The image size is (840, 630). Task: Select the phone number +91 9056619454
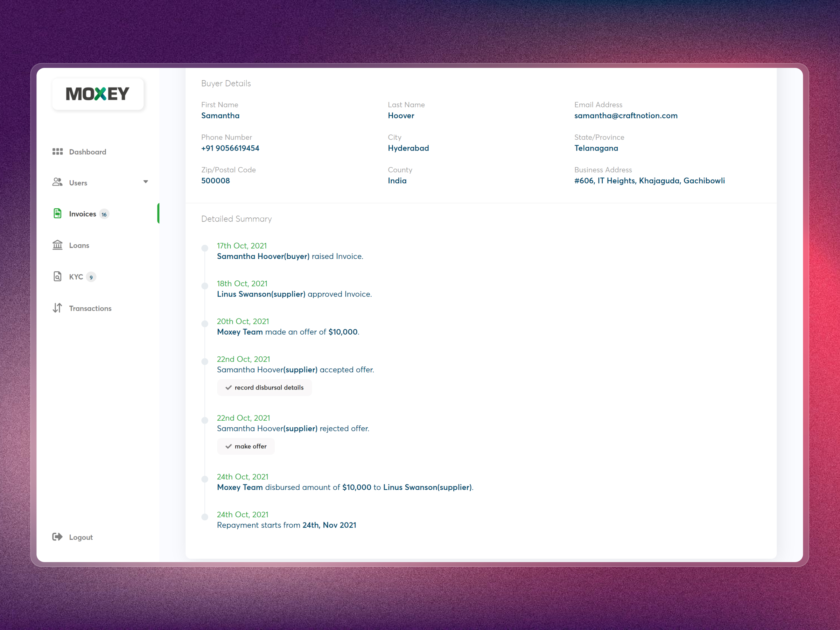point(230,148)
